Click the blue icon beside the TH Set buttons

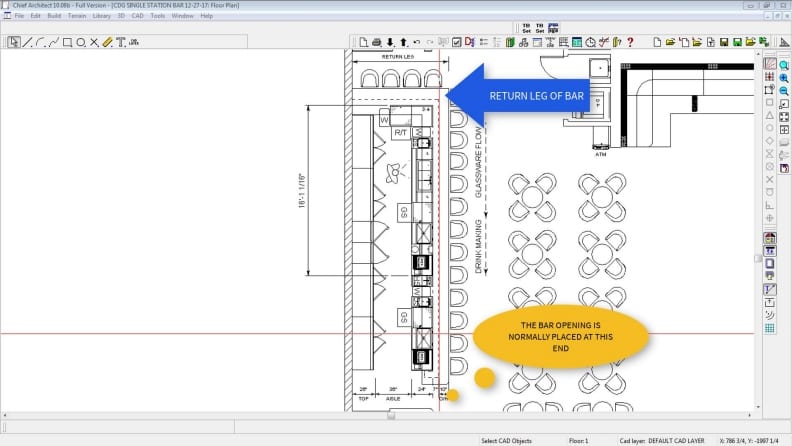553,28
